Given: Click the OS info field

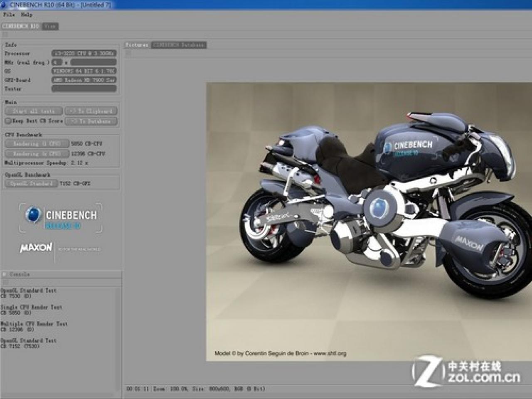Looking at the screenshot, I should [x=84, y=71].
